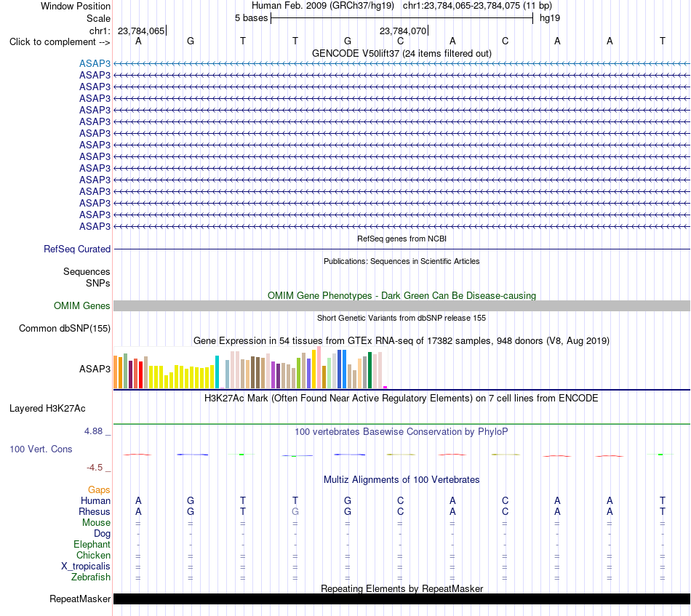Select the light-blue ASAP3 transcript label
This screenshot has height=616, width=691.
[x=95, y=63]
